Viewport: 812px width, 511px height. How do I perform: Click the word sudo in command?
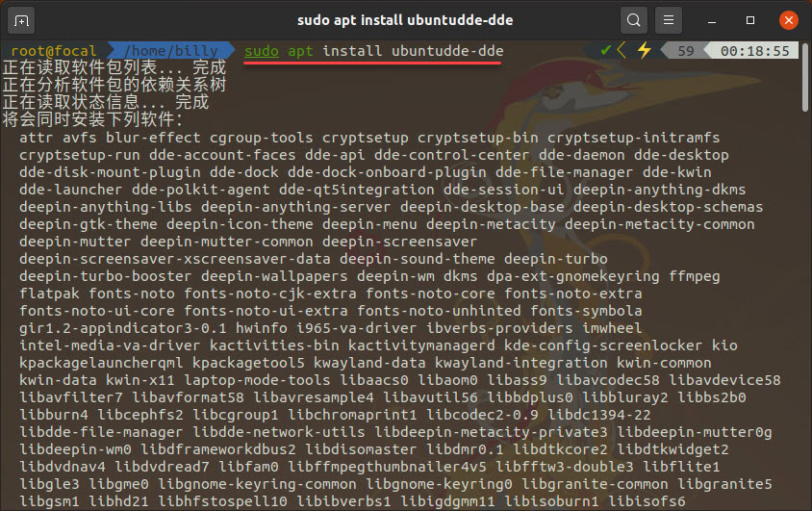(262, 51)
